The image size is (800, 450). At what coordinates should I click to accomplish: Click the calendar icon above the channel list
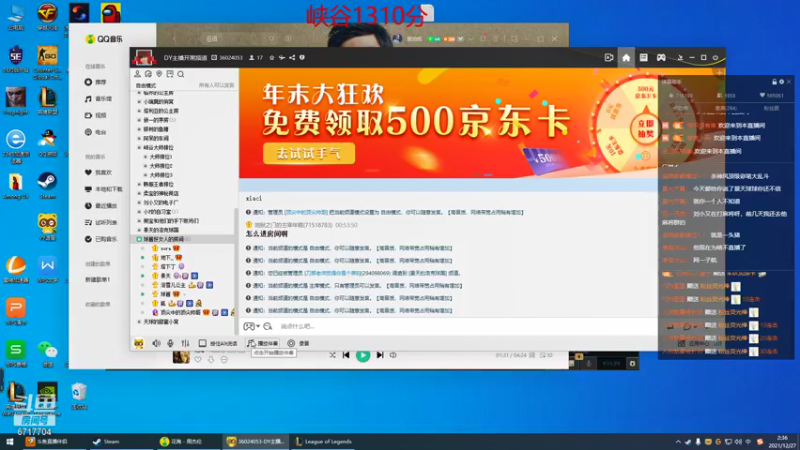pyautogui.click(x=170, y=74)
